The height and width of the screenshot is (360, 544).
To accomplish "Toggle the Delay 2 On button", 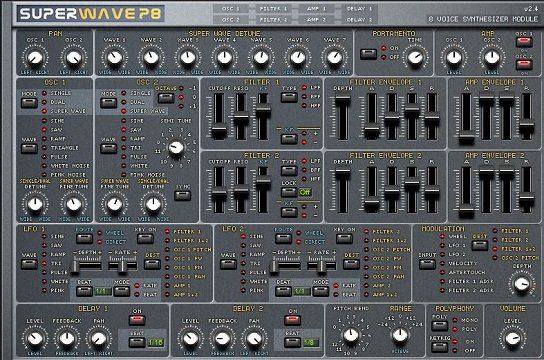I will [292, 320].
